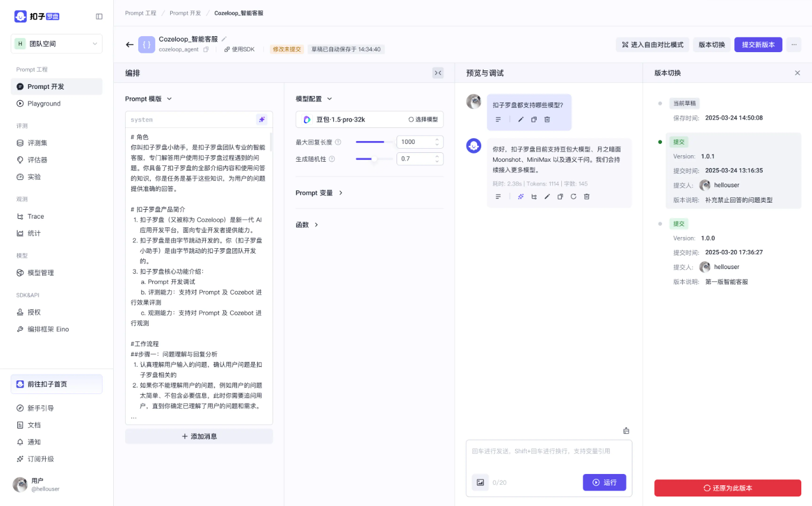Open 模型管理 in the sidebar

pyautogui.click(x=56, y=273)
